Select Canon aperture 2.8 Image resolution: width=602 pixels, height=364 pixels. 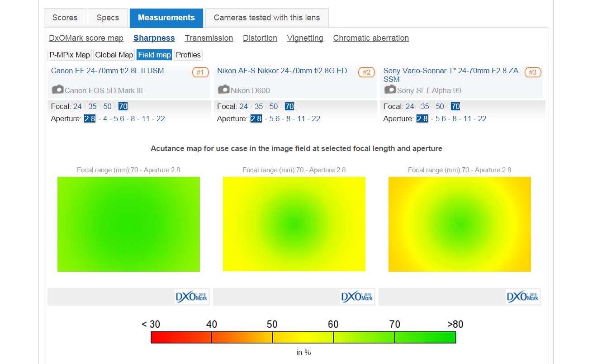coord(90,118)
